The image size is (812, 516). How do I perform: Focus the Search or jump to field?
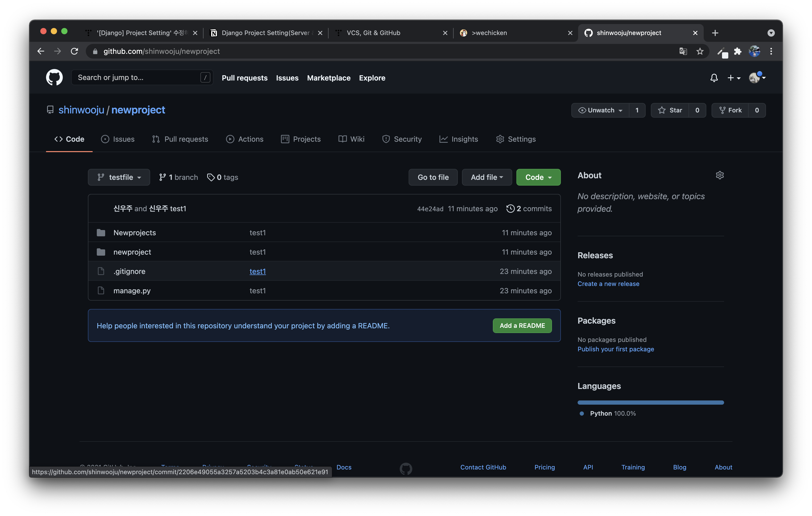point(142,78)
